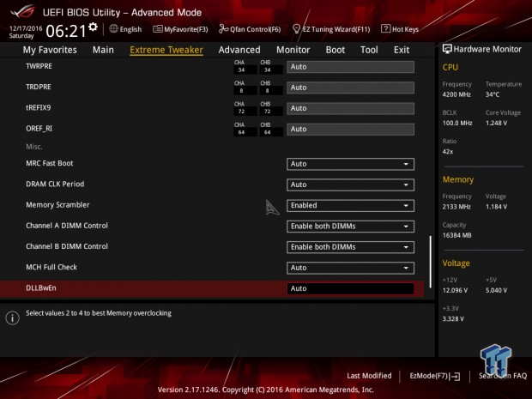Select the OREF_RI setting label
Screen dimensions: 532x399
coord(39,129)
